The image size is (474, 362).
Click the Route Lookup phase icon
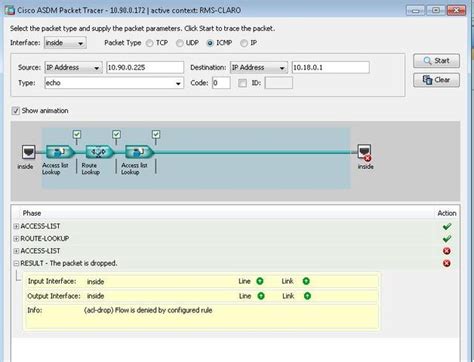point(99,152)
